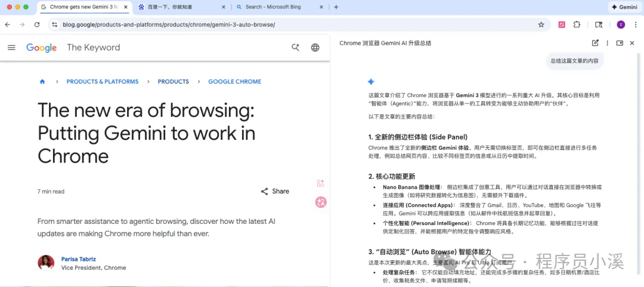Screen dimensions: 644x287
Task: Open the Extensions puzzle-piece menu
Action: tap(577, 24)
